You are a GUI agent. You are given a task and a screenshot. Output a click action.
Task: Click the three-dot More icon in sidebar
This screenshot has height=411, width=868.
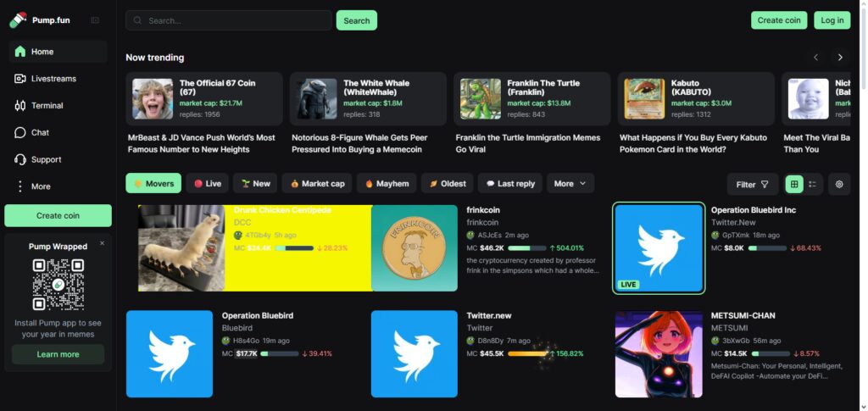(20, 186)
